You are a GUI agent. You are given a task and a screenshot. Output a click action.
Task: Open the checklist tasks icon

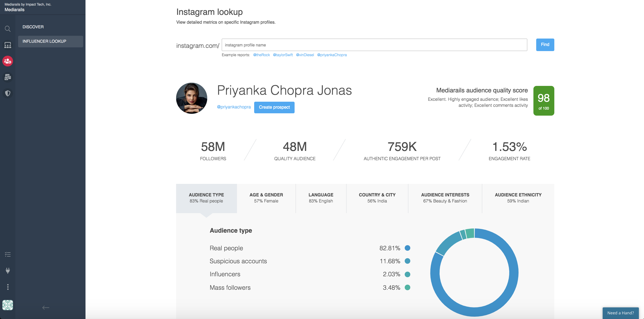coord(8,254)
